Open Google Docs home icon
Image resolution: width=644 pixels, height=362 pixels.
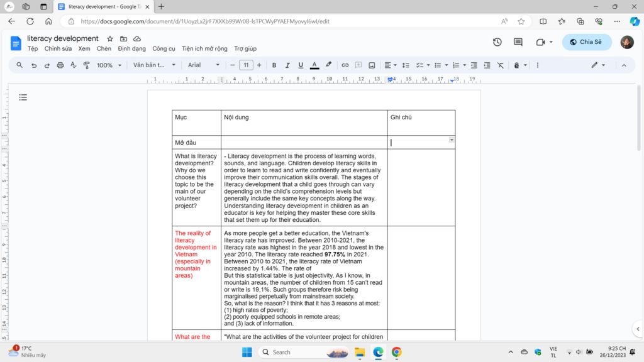(16, 43)
